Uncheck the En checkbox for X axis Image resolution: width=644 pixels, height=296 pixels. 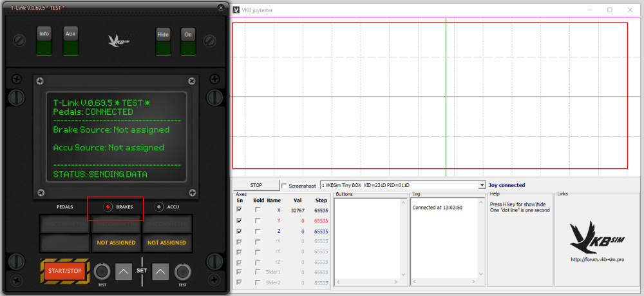(240, 210)
